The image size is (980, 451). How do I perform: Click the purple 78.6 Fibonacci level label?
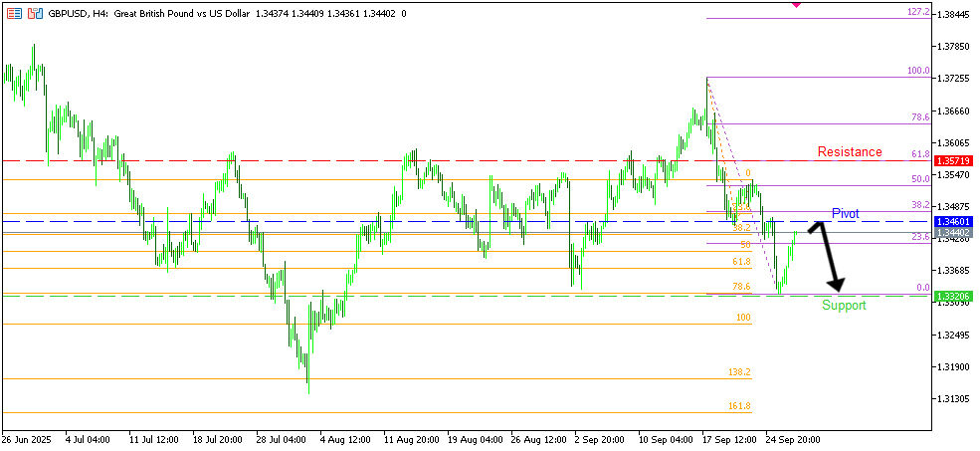tap(919, 117)
